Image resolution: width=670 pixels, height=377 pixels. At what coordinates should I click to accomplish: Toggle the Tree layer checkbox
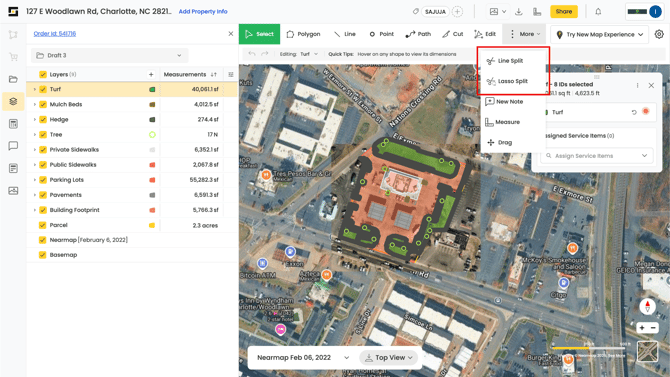[43, 135]
